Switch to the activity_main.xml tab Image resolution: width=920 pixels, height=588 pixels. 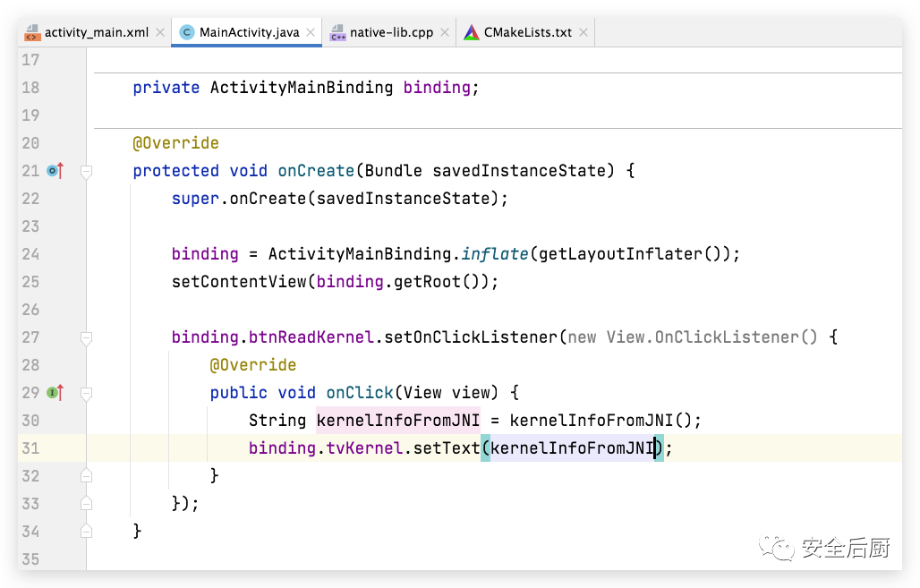click(x=97, y=33)
